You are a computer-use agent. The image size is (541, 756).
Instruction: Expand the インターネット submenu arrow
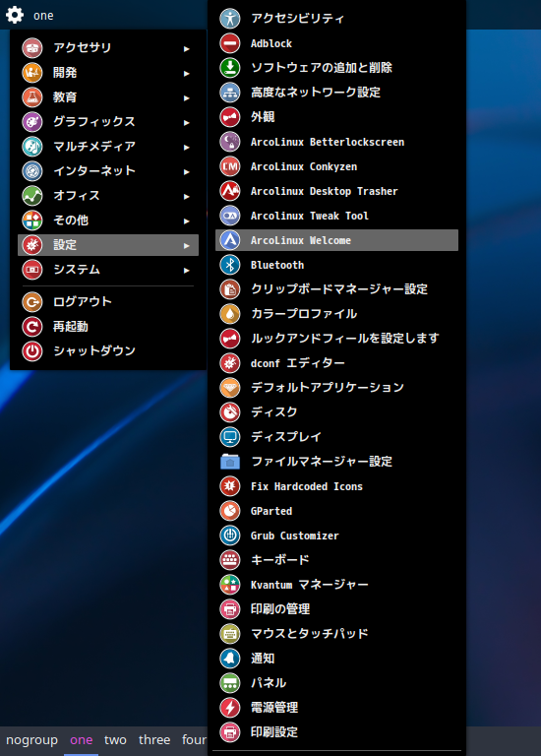(x=187, y=171)
